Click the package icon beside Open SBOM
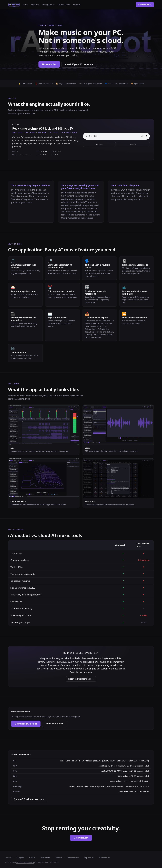The image size is (162, 868). [132, 84]
